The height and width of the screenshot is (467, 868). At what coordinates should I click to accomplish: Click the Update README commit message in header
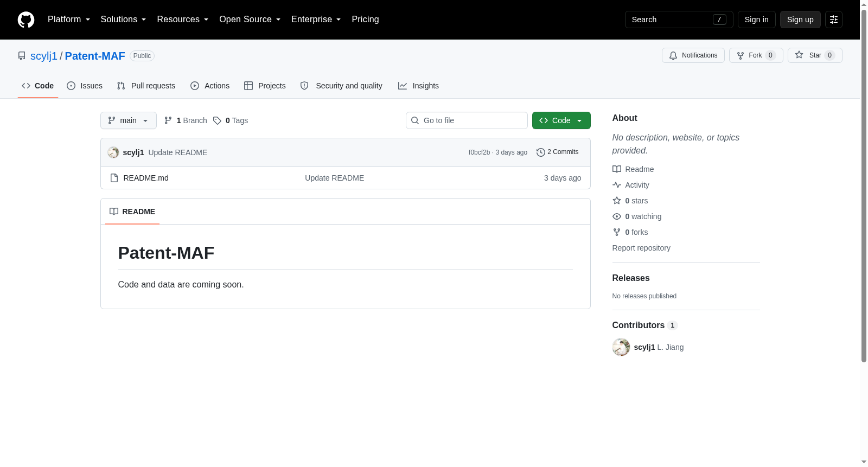178,152
